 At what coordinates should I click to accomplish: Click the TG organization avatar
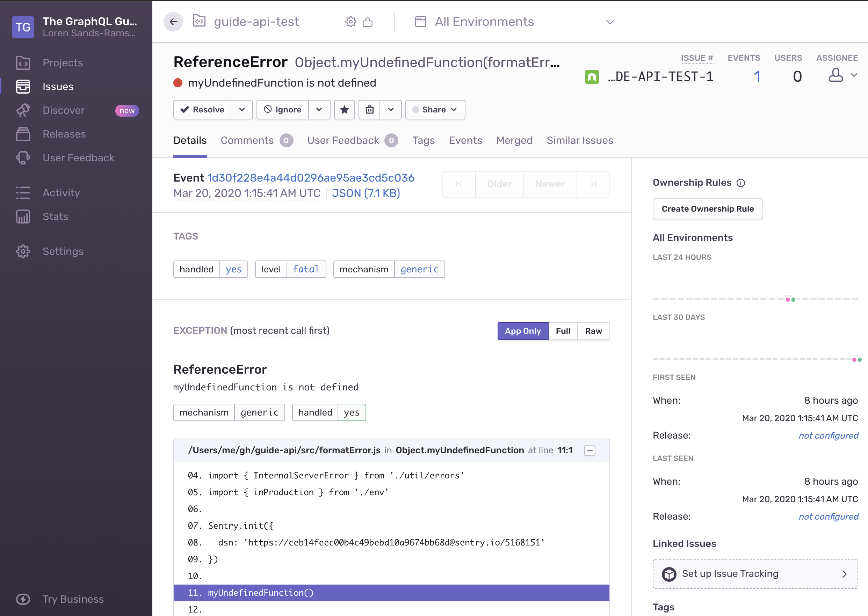tap(23, 27)
